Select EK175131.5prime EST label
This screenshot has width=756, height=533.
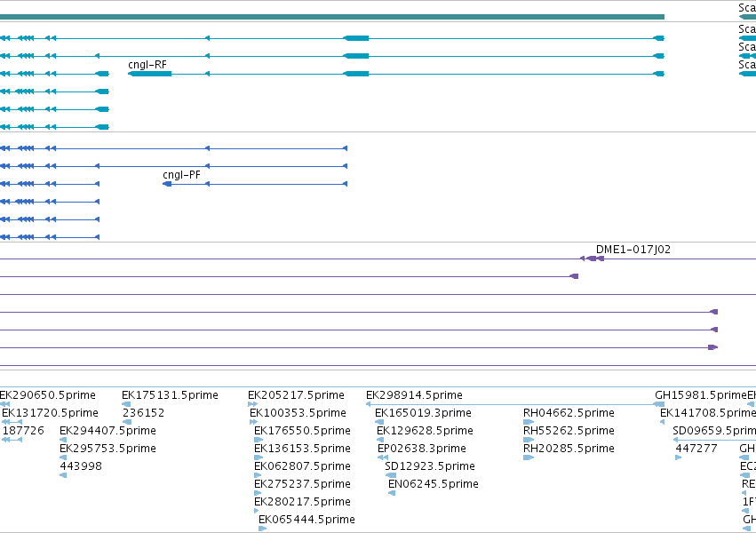170,395
